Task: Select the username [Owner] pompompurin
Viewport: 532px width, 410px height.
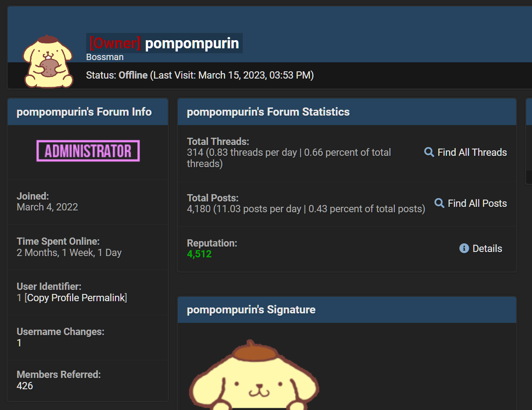Action: (x=164, y=43)
